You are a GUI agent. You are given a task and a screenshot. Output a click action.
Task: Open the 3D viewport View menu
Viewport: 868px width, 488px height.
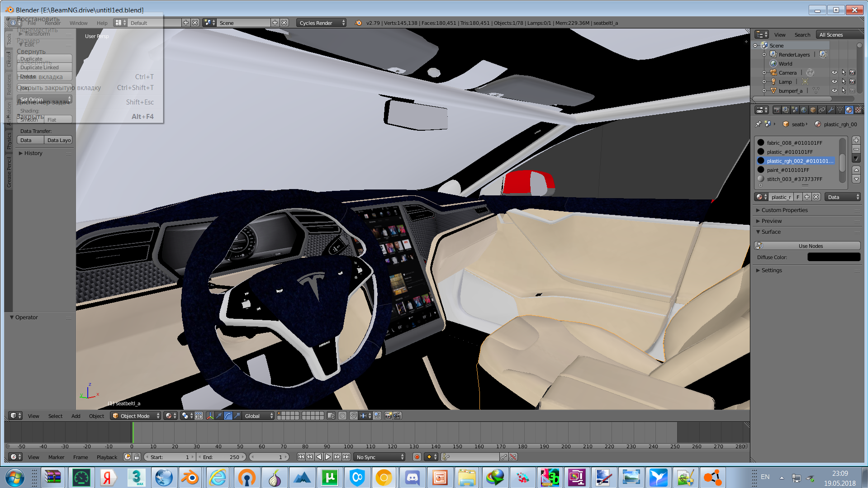coord(33,416)
